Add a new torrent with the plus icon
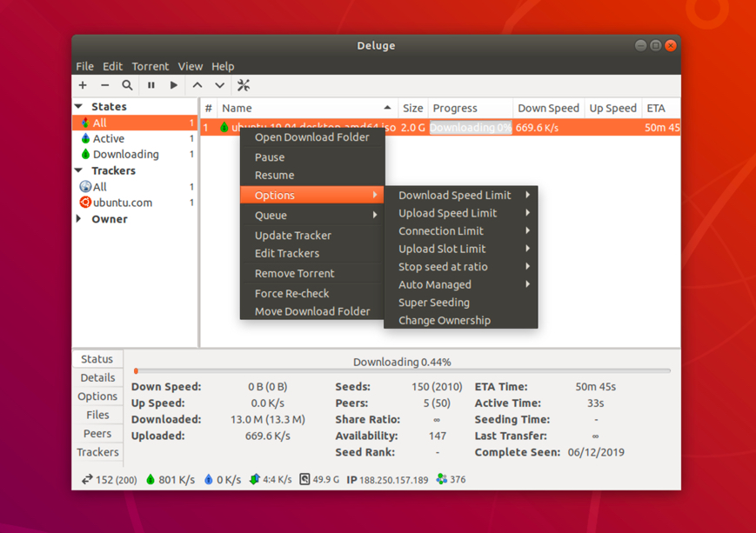This screenshot has width=756, height=533. 83,84
